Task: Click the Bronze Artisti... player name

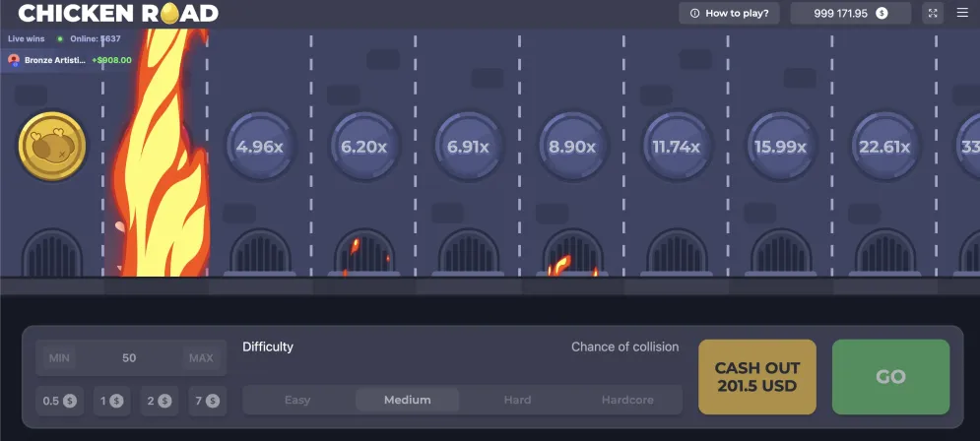Action: (55, 60)
